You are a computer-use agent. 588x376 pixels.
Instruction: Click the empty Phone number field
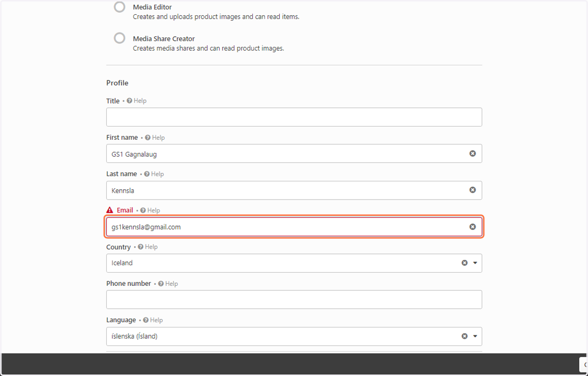[294, 300]
